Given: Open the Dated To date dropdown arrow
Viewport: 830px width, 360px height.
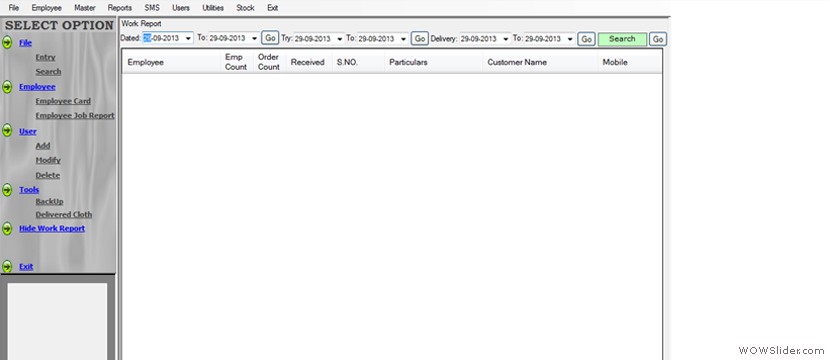Looking at the screenshot, I should pos(255,39).
